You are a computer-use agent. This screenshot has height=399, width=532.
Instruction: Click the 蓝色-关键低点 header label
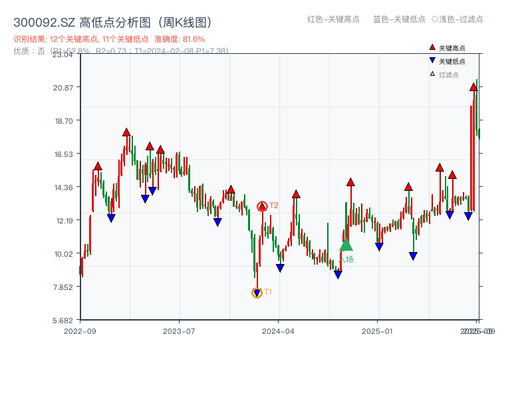tap(399, 19)
